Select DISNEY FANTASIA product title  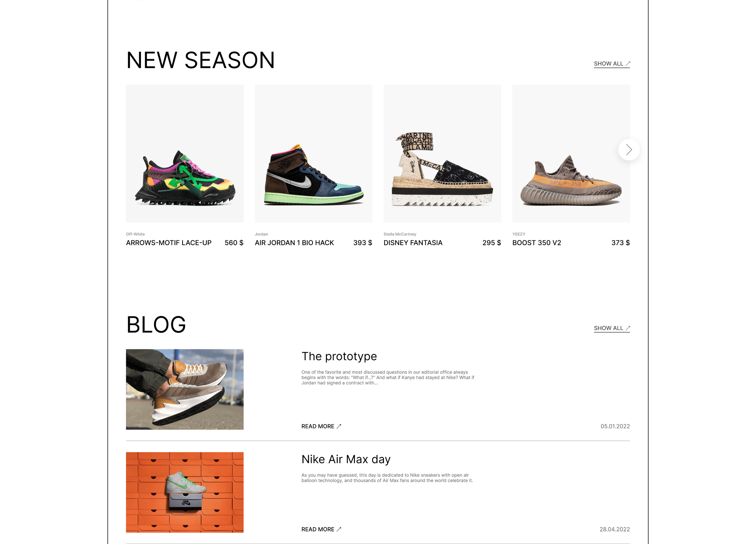click(413, 243)
